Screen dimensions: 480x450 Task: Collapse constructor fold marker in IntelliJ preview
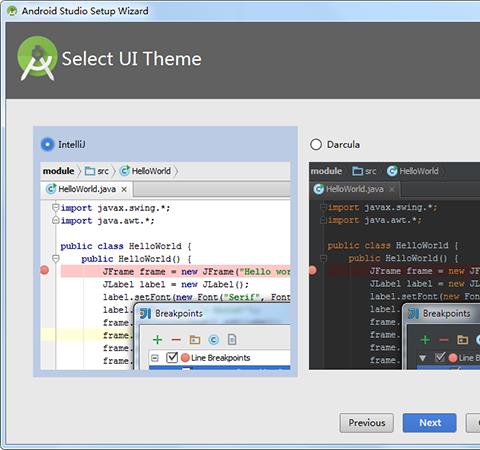pyautogui.click(x=56, y=258)
